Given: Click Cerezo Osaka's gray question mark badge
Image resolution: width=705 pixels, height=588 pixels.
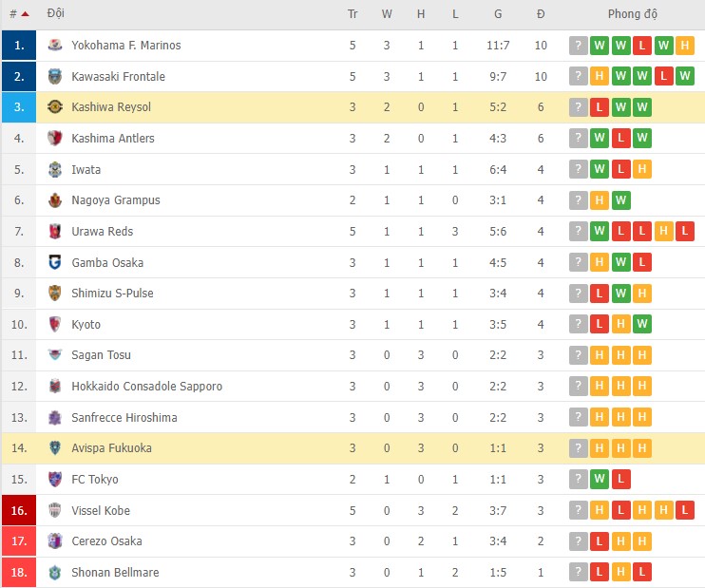Looking at the screenshot, I should coord(578,541).
